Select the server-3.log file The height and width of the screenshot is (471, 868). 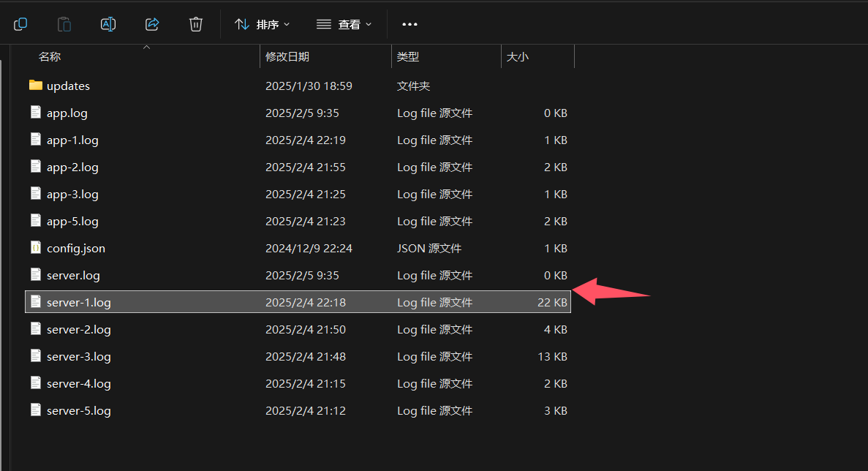(x=78, y=356)
